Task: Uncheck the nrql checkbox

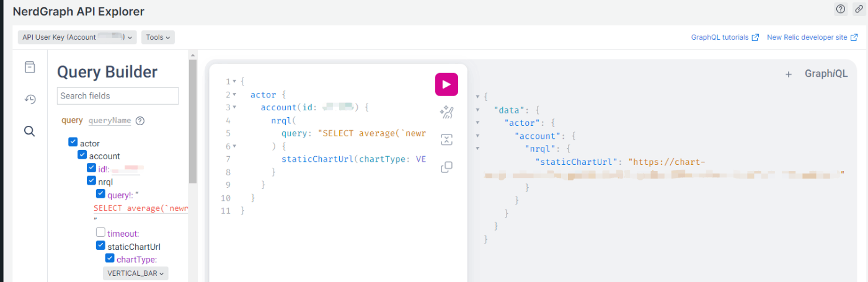Action: (91, 181)
